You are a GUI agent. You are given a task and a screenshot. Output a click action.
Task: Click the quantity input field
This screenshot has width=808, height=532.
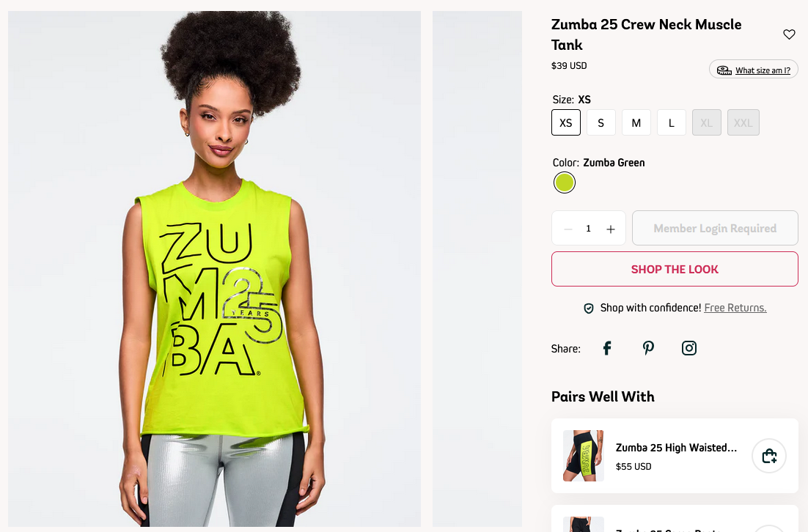589,229
